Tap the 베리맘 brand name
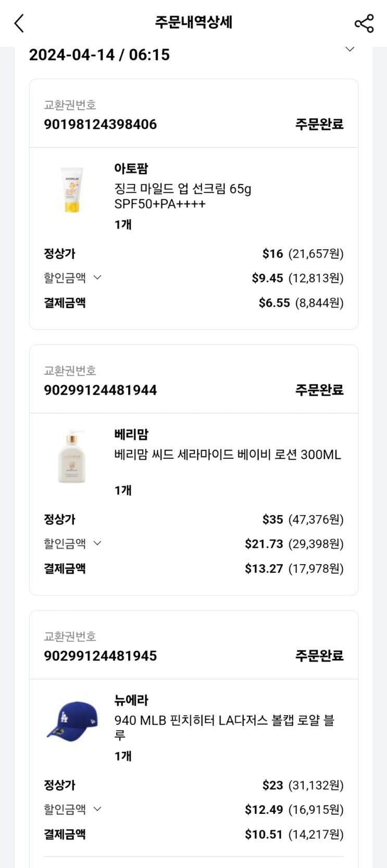The width and height of the screenshot is (387, 868). pos(131,434)
